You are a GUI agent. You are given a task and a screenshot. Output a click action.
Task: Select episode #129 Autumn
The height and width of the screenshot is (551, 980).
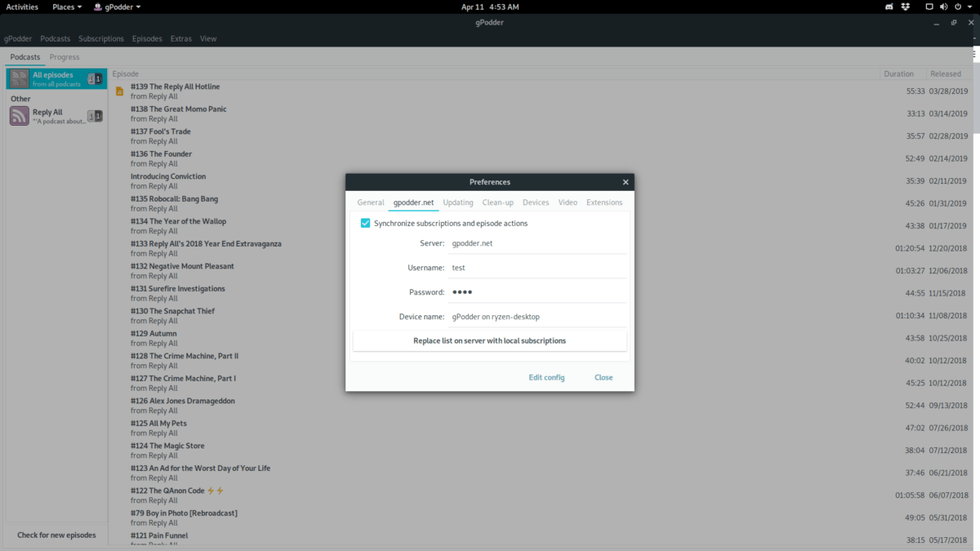[x=541, y=338]
